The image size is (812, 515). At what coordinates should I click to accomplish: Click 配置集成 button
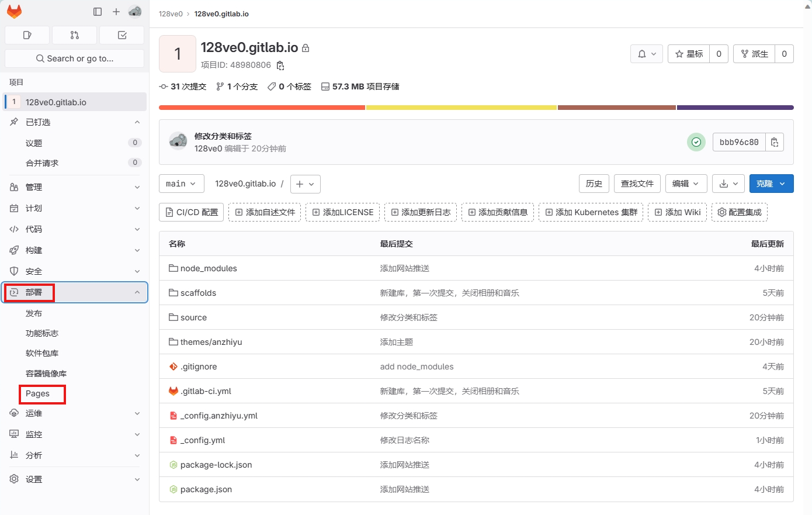[739, 212]
